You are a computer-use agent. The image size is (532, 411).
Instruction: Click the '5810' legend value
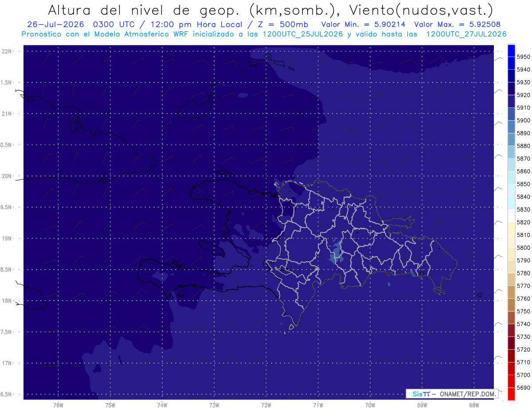pyautogui.click(x=524, y=235)
